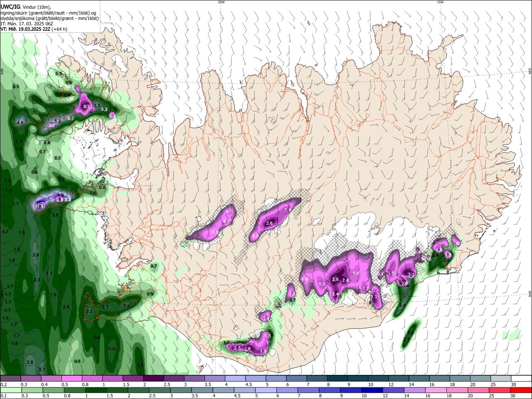
Task: Select the darkest purple swatch labelled 2, upper scale
Action: (153, 379)
